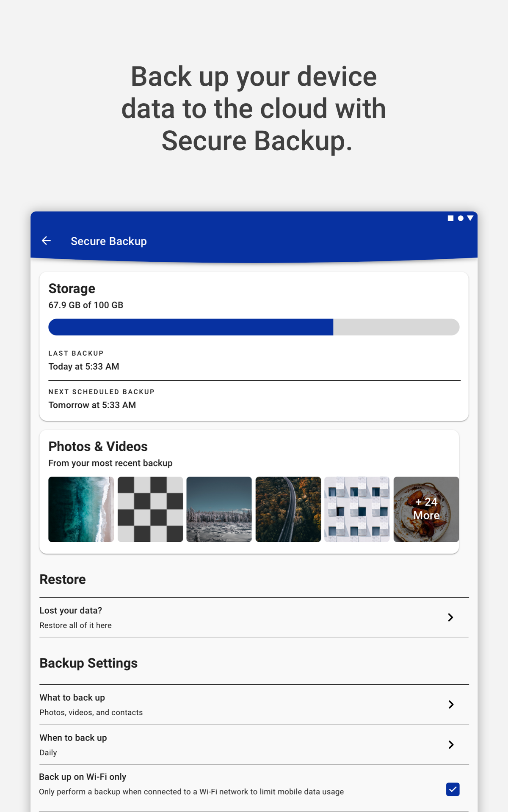Click the Restore section heading
The width and height of the screenshot is (508, 812).
point(63,579)
